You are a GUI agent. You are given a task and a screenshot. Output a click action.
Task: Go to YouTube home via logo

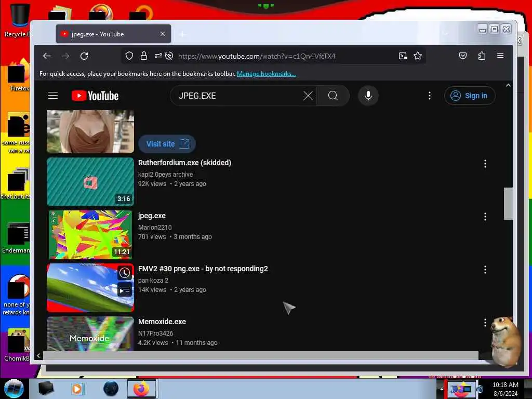tap(95, 96)
